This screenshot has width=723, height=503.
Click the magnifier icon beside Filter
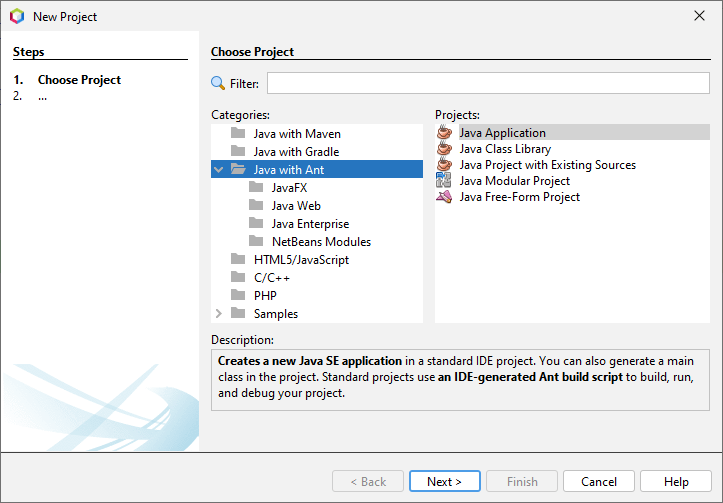tap(218, 84)
